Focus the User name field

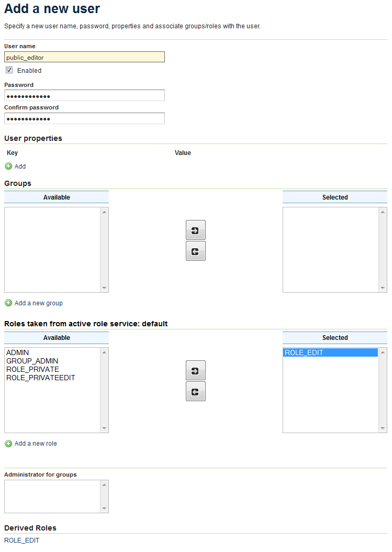click(x=84, y=57)
